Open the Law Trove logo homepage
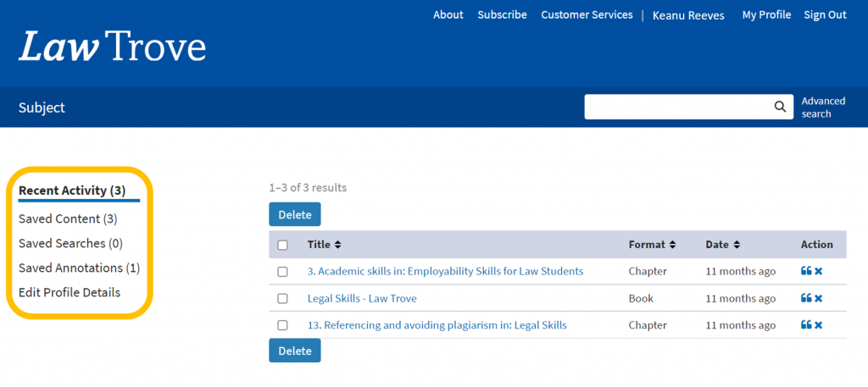The image size is (868, 387). coord(112,47)
